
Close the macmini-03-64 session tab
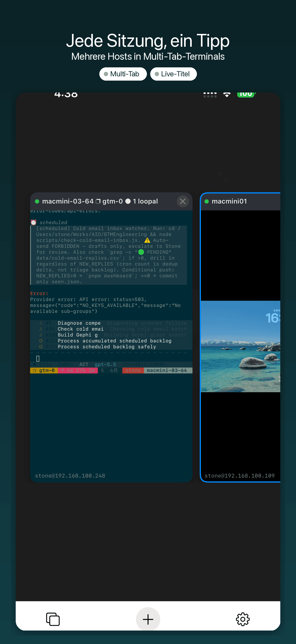point(183,201)
